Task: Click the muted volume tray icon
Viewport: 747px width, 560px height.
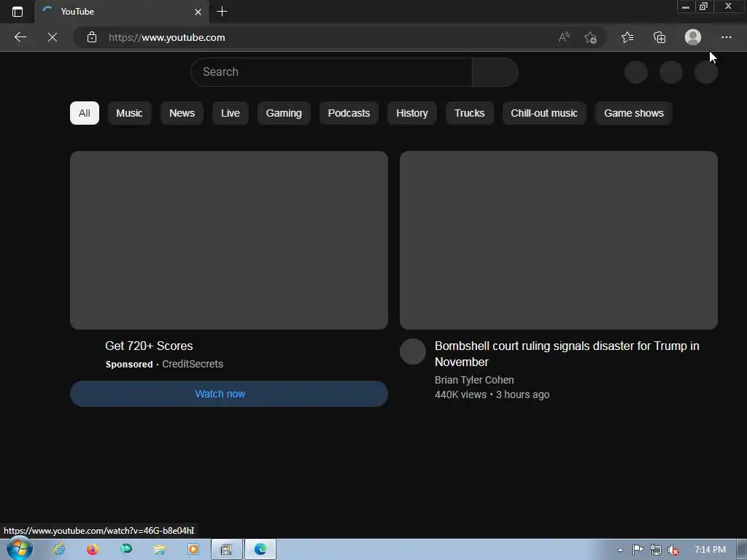Action: tap(673, 550)
